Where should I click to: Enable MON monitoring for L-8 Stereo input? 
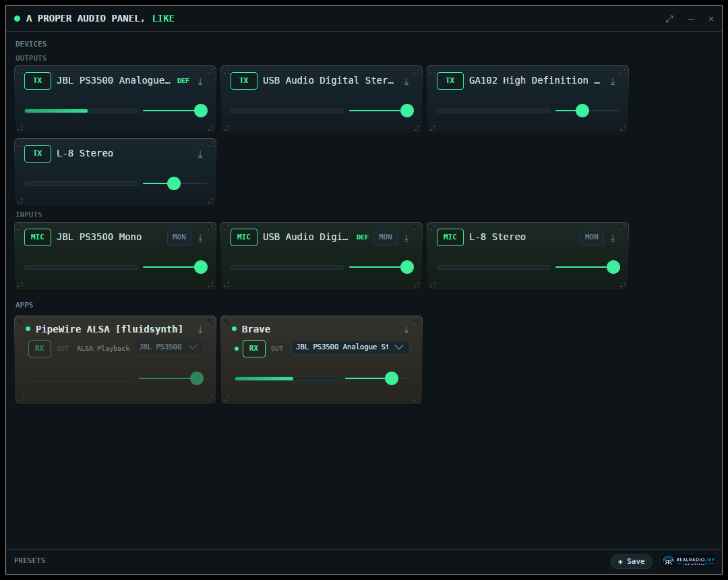point(592,237)
